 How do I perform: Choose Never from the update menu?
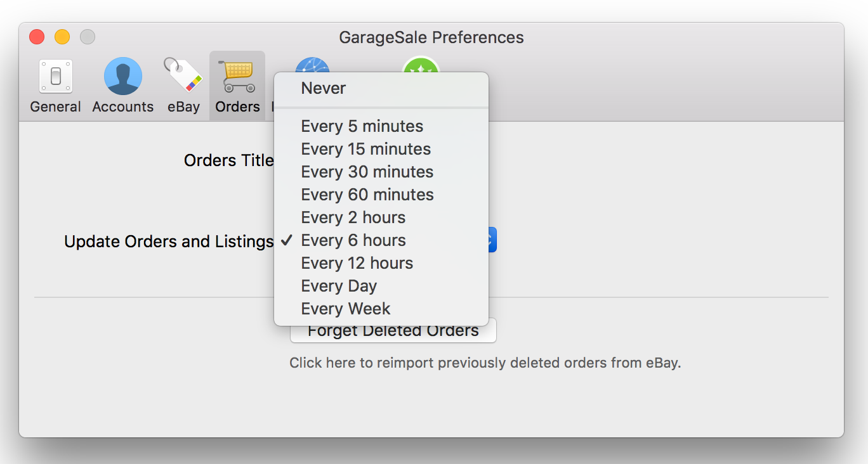(381, 88)
